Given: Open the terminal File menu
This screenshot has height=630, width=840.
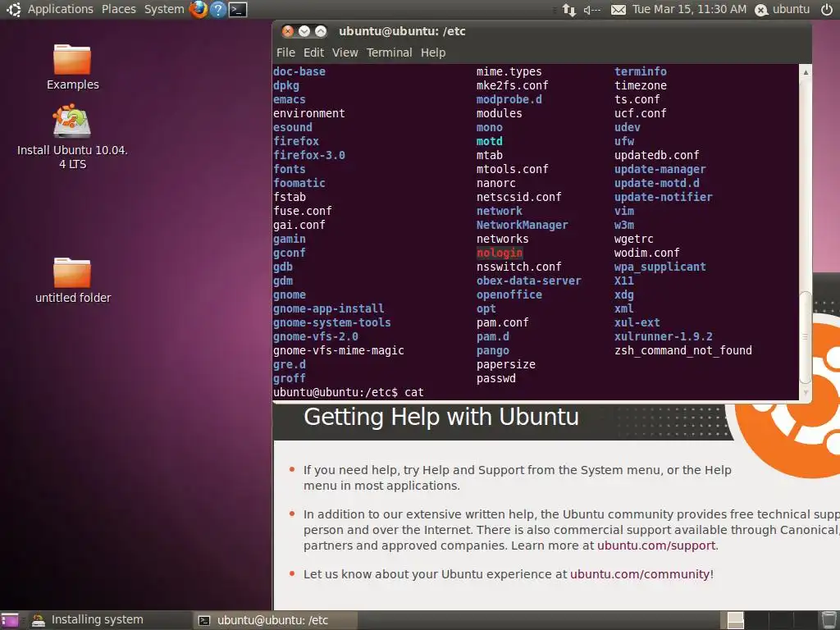Looking at the screenshot, I should click(x=285, y=52).
